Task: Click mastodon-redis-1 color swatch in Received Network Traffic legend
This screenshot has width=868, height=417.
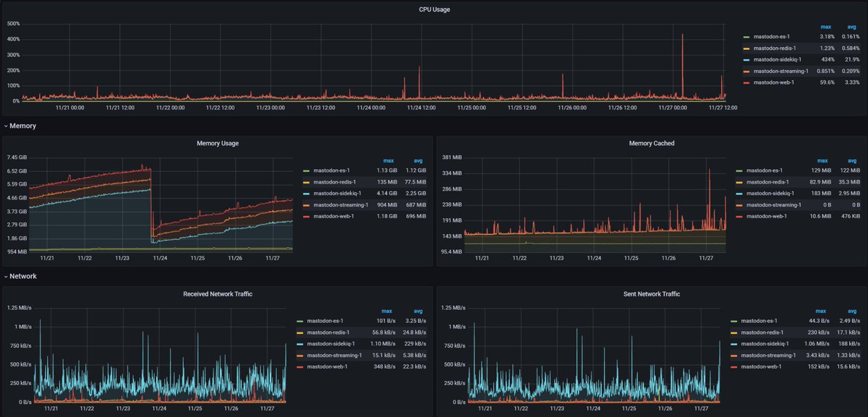Action: (x=301, y=332)
